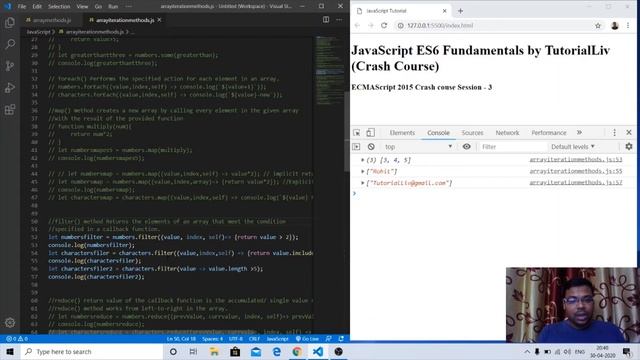
Task: Open the Go menu
Action: 98,7
